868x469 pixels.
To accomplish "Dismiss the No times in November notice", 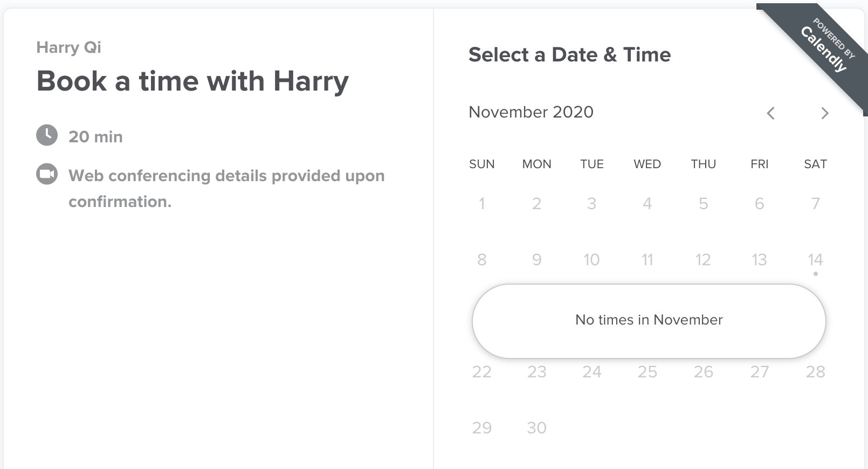I will [649, 320].
